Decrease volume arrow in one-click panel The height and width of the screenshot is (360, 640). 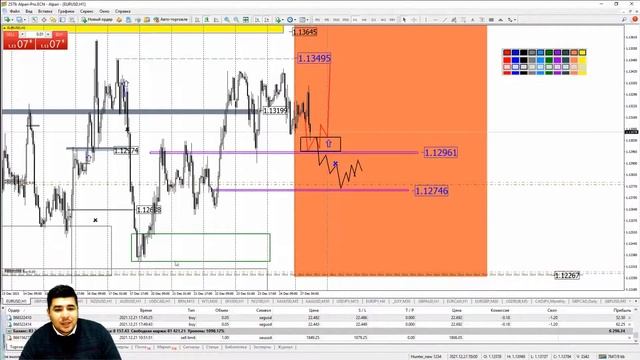point(23,34)
